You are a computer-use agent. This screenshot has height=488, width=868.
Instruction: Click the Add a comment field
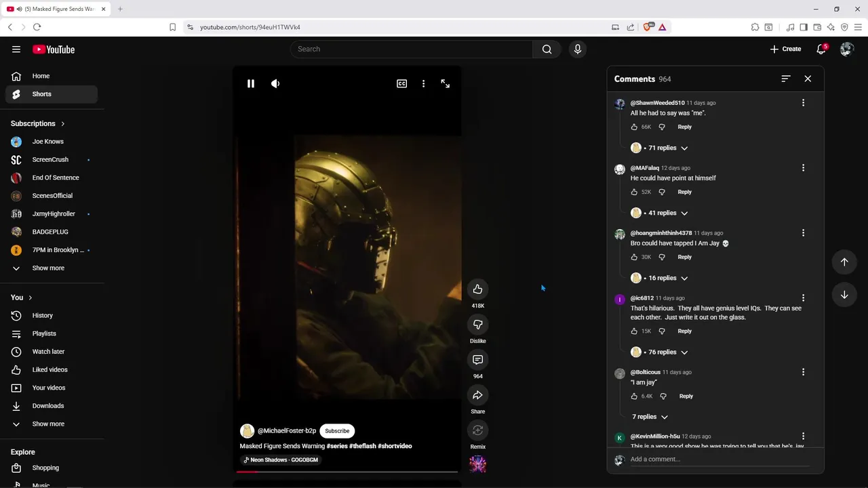719,460
